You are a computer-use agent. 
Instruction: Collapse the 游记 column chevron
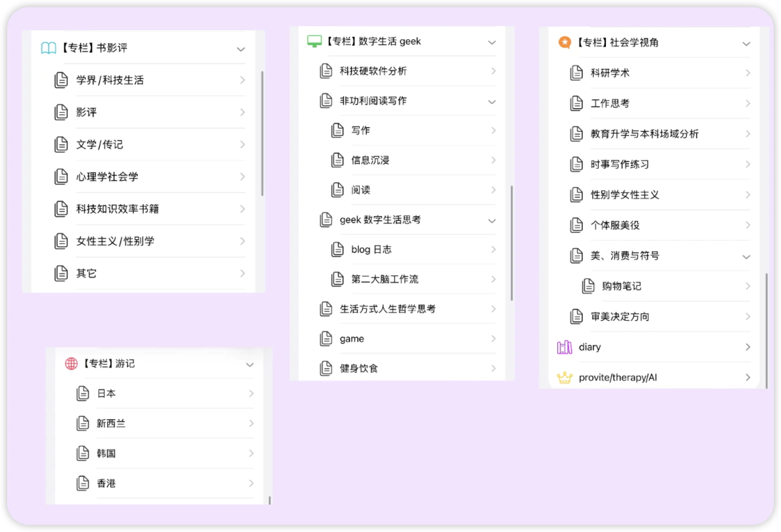pyautogui.click(x=250, y=365)
